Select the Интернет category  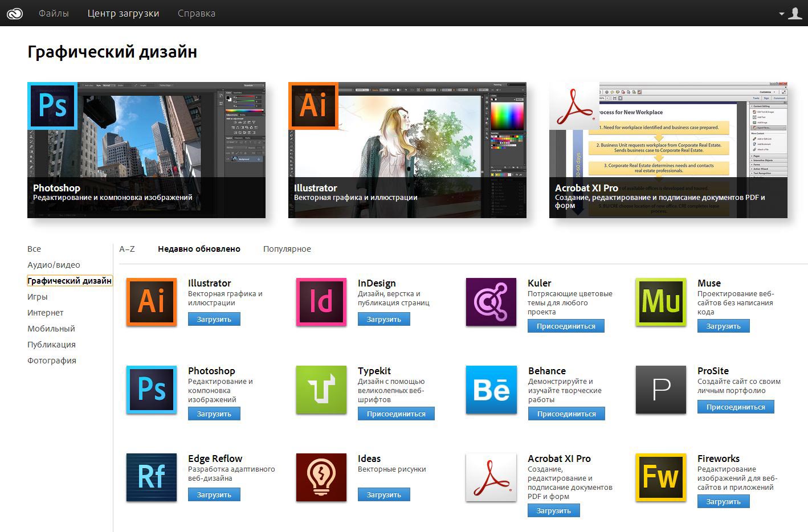(x=46, y=313)
